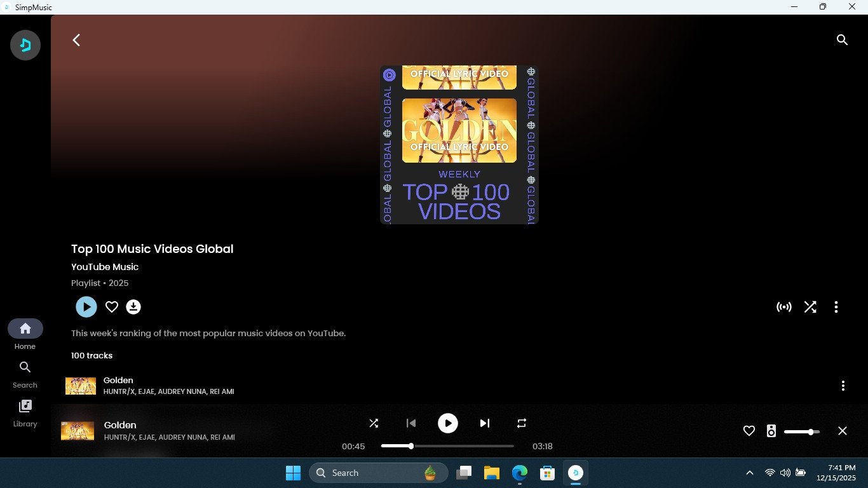Screen dimensions: 868x488
Task: Favorite the playing song in the player bar
Action: click(x=749, y=431)
